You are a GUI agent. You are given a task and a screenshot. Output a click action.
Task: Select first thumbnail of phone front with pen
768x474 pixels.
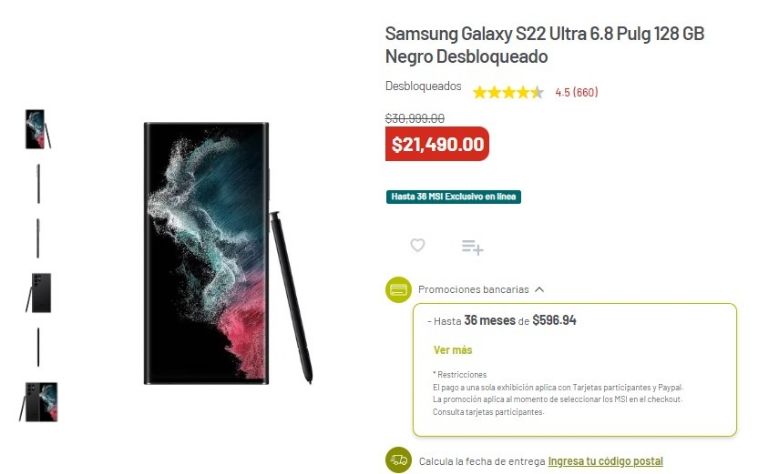(38, 129)
